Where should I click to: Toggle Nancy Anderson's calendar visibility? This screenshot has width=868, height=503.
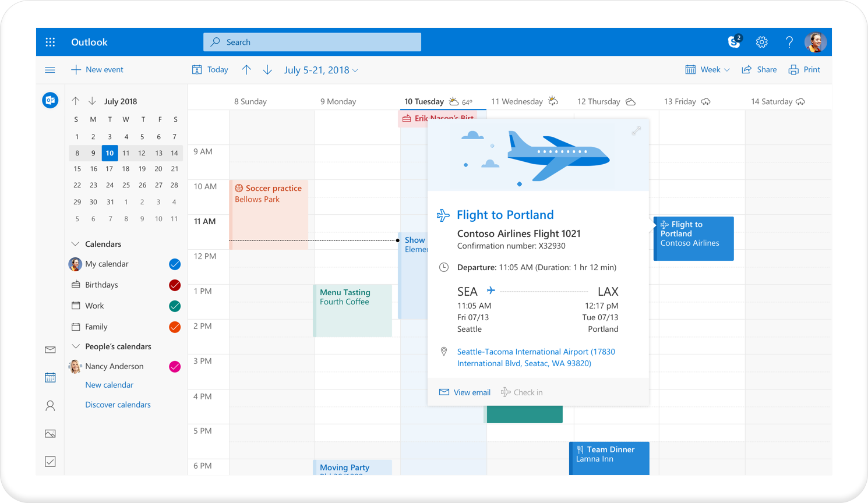(x=175, y=366)
